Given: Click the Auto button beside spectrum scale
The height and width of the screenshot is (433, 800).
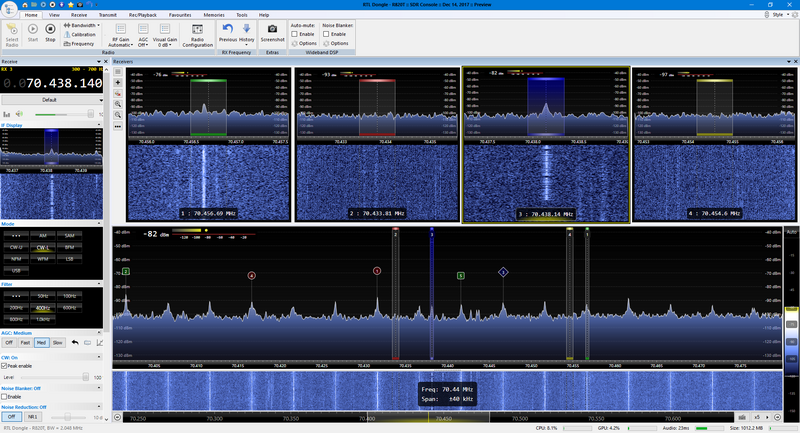Looking at the screenshot, I should pos(791,232).
